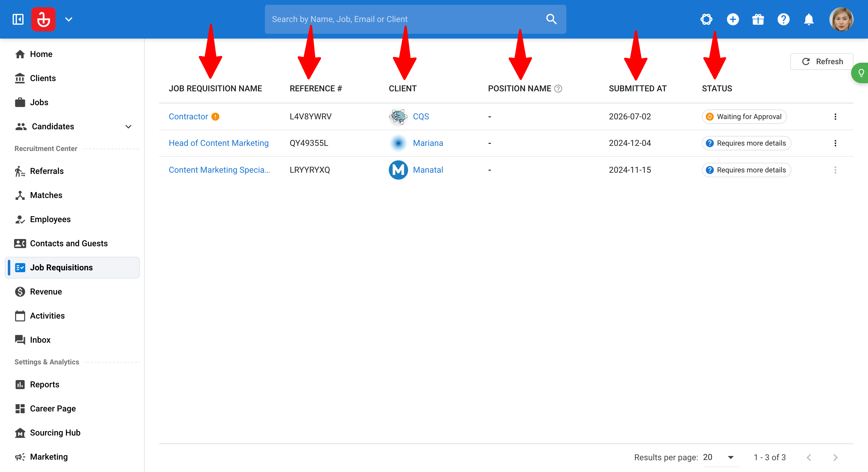868x472 pixels.
Task: Open Employees in the sidebar
Action: 72,219
